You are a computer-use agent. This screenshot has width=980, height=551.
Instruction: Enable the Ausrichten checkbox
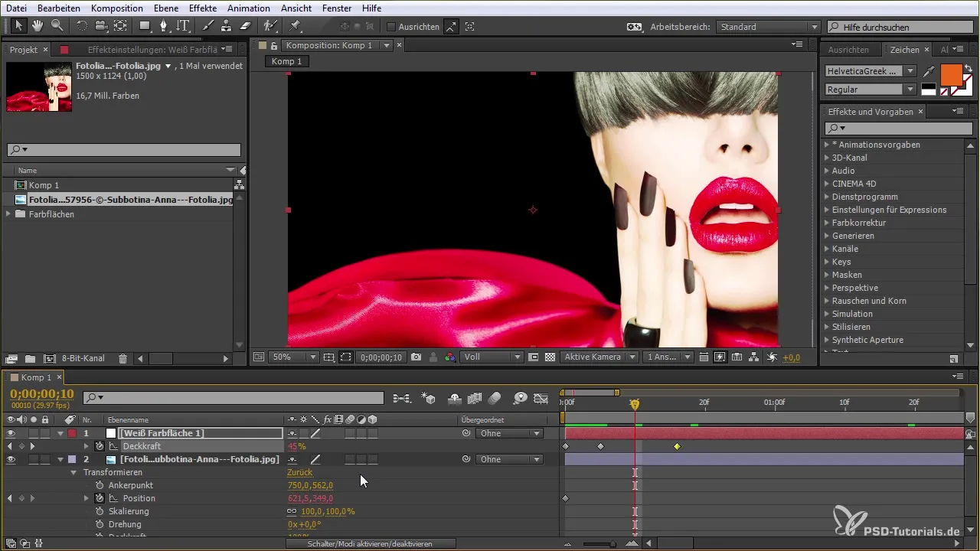click(x=391, y=27)
